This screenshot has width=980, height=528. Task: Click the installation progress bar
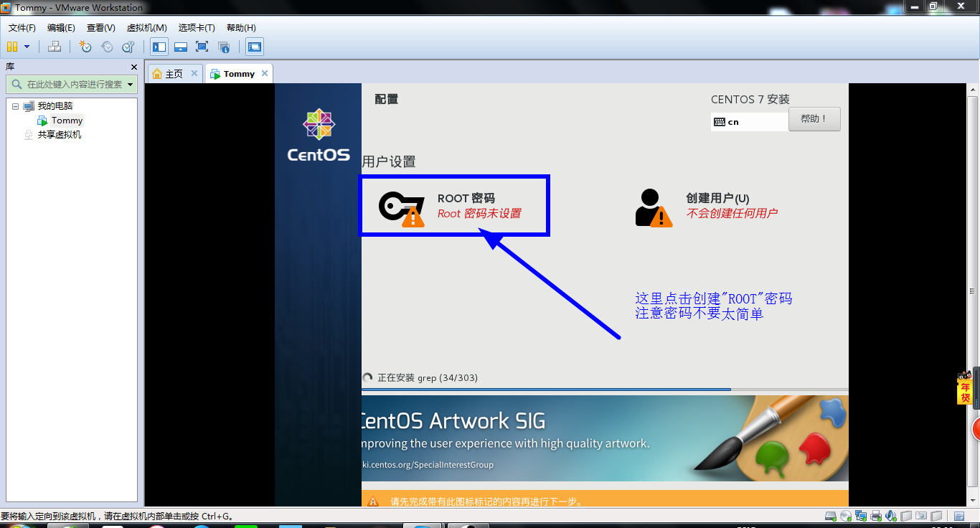pyautogui.click(x=605, y=390)
